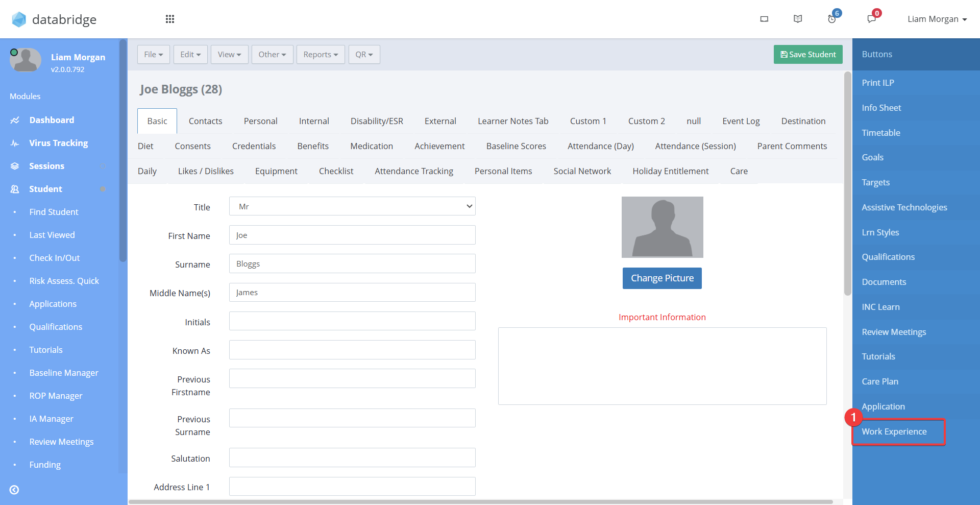This screenshot has width=980, height=505.
Task: Click the Save Student button
Action: tap(808, 54)
